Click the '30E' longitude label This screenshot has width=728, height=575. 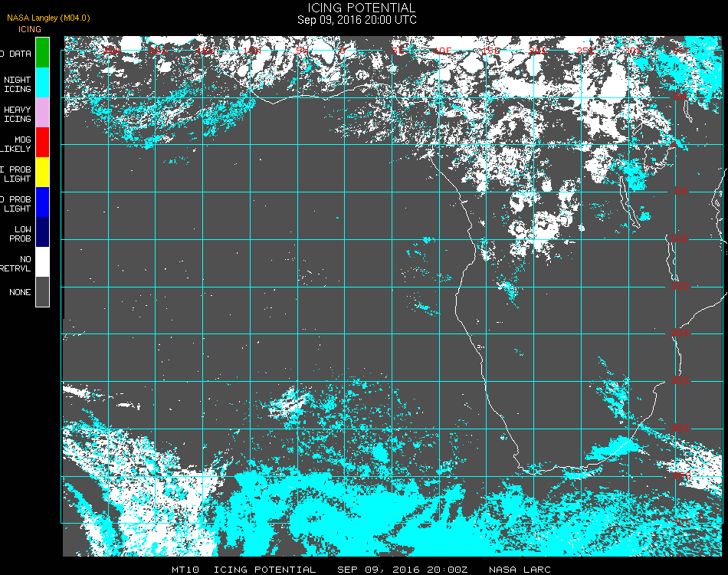pos(633,51)
